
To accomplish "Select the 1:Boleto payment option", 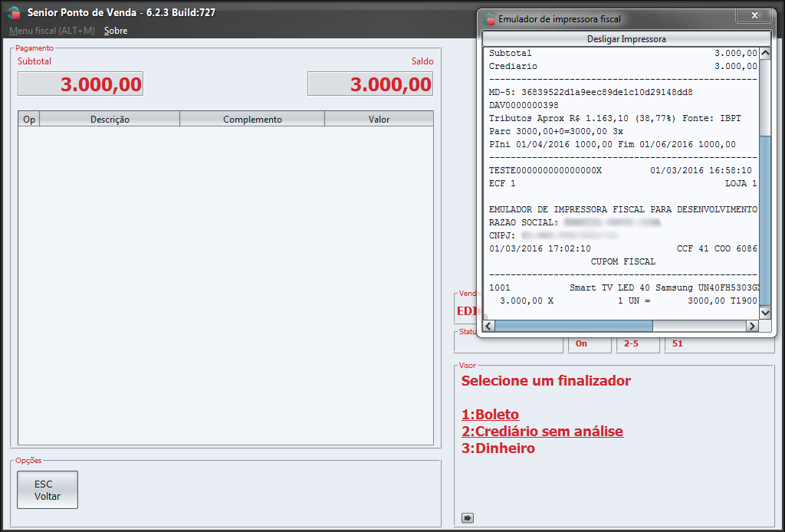I will (490, 415).
